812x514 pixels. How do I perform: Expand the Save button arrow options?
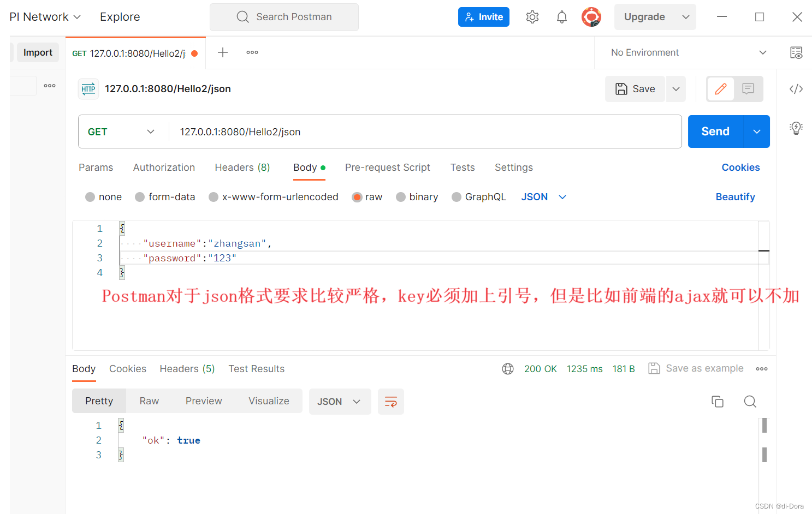(676, 89)
